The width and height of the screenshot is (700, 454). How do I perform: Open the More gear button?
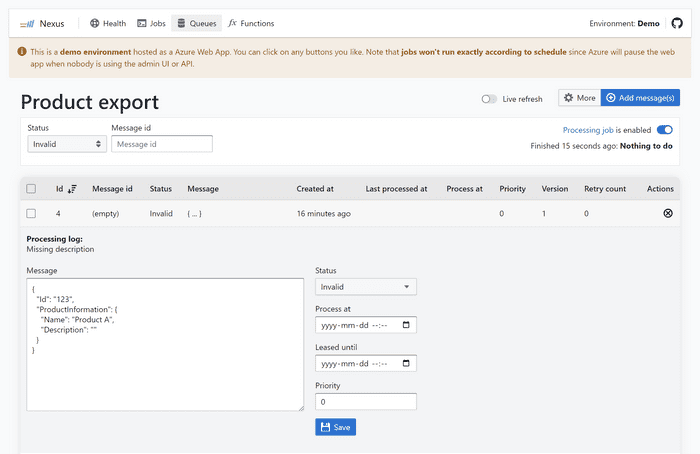[x=578, y=98]
